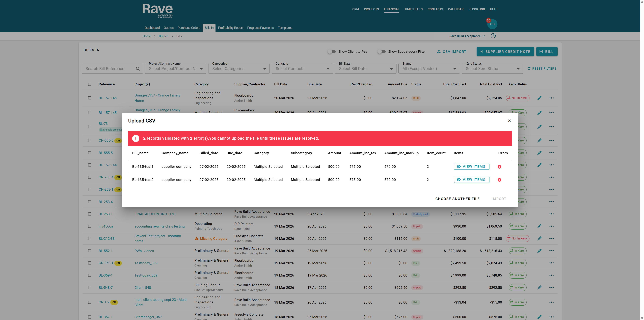Open the REPORTING menu
This screenshot has height=320, width=644.
(476, 9)
